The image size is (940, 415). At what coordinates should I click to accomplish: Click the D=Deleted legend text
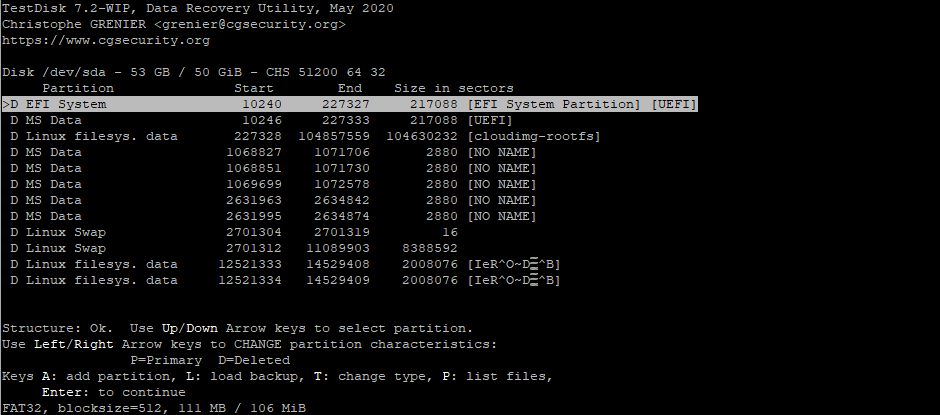point(254,360)
